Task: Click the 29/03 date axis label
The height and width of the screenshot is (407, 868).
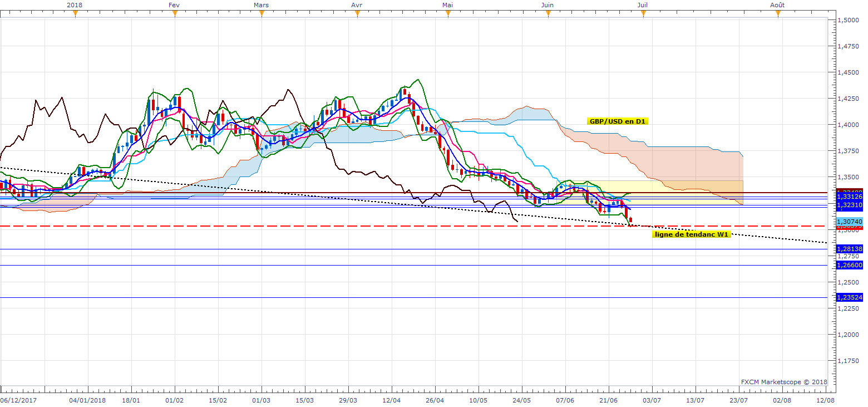Action: 348,400
